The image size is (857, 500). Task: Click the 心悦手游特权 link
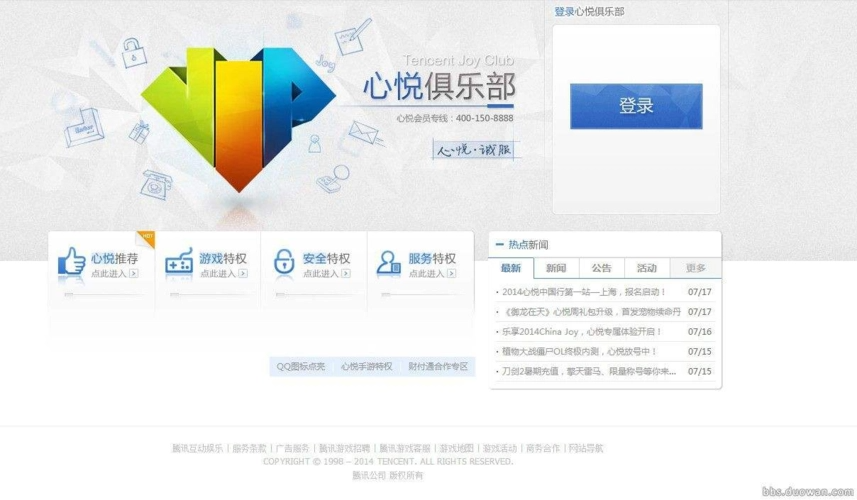pos(367,366)
